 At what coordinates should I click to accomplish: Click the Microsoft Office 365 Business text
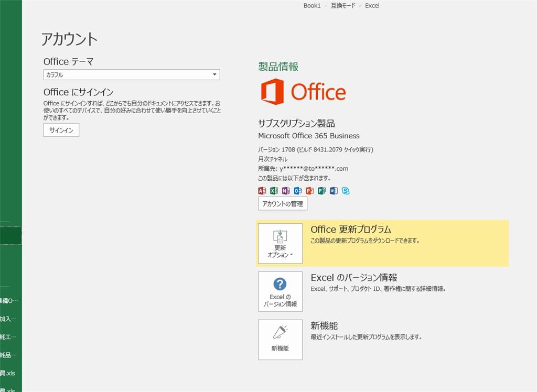click(309, 136)
